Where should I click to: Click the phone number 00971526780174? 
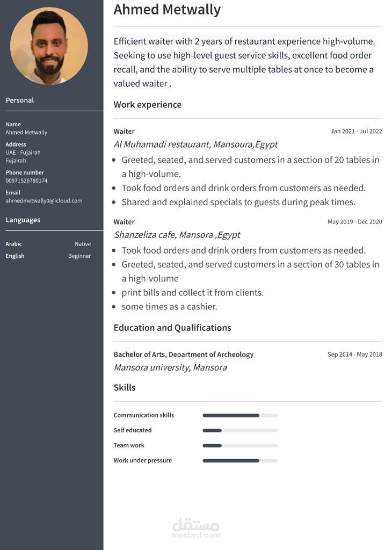[x=26, y=180]
